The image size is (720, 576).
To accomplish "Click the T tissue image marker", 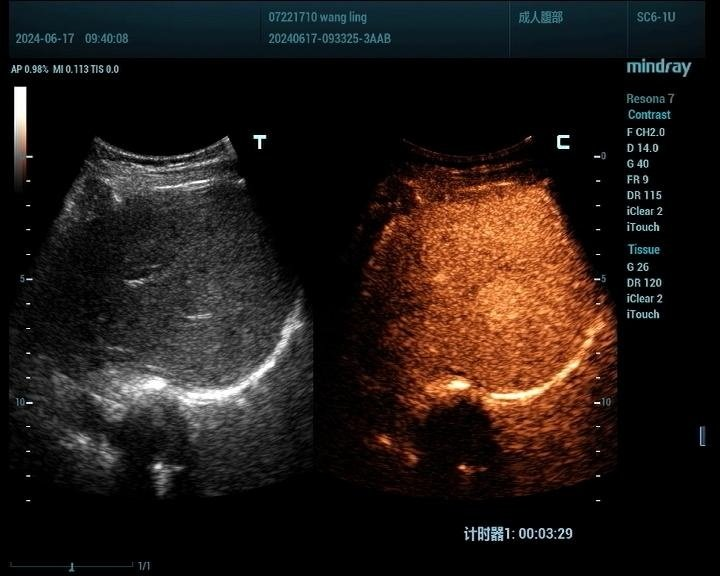I will coord(260,142).
